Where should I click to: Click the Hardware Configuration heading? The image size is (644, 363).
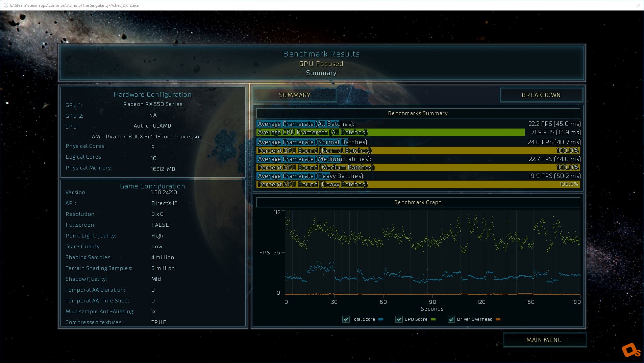pos(152,95)
